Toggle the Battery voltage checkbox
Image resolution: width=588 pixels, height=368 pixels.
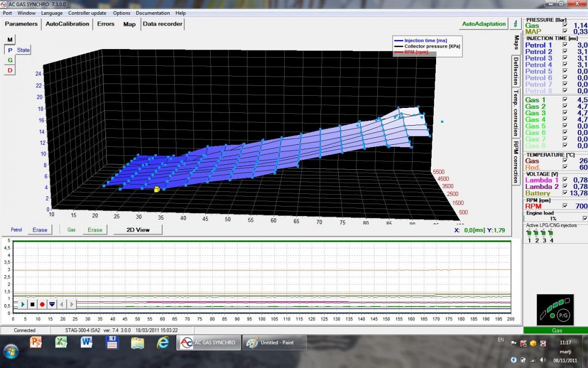(x=565, y=193)
